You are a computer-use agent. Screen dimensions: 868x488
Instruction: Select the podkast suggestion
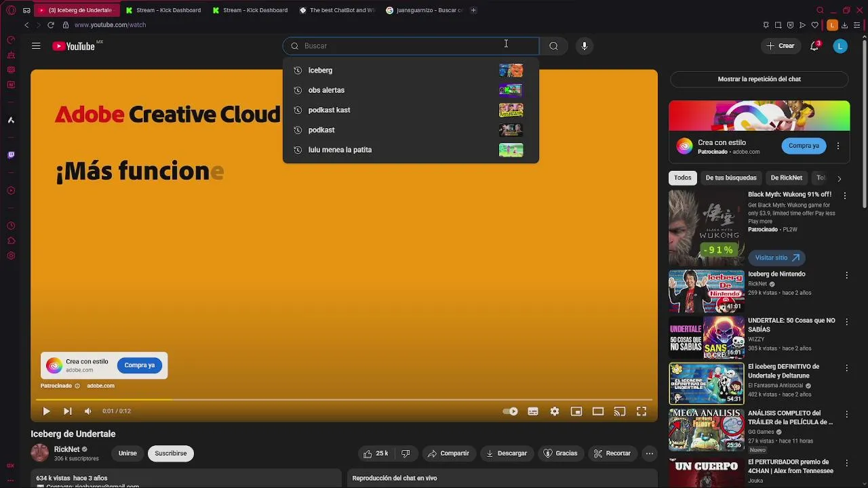(410, 130)
